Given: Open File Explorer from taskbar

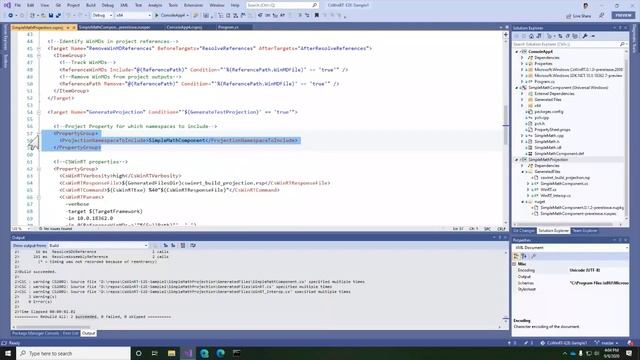Looking at the screenshot, I should 171,353.
